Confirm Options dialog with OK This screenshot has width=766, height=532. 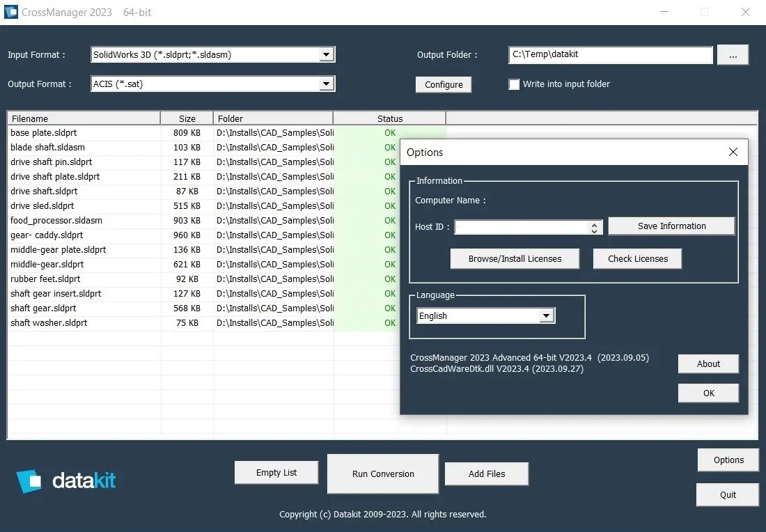pyautogui.click(x=708, y=393)
